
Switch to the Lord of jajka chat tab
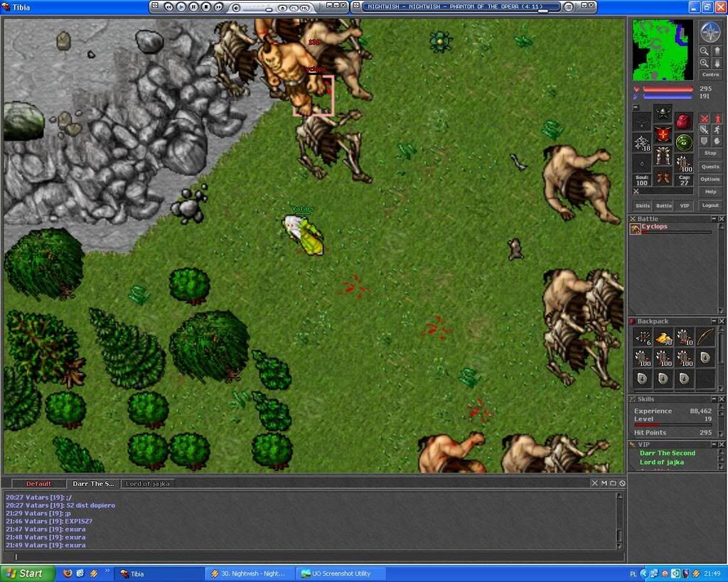(148, 484)
